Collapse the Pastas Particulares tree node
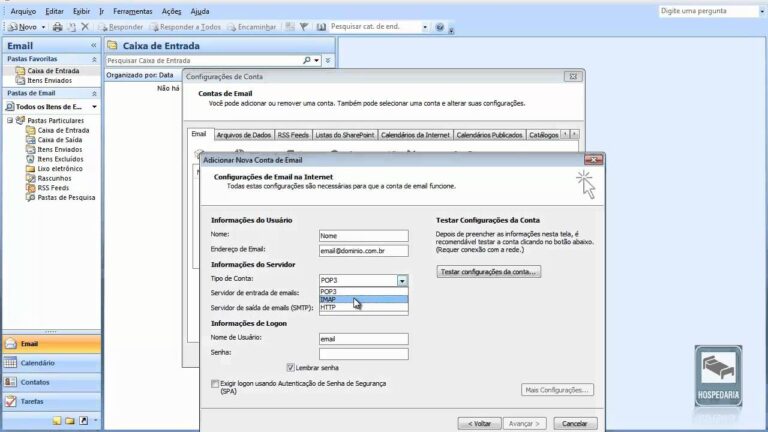Viewport: 768px width, 432px height. (10, 120)
